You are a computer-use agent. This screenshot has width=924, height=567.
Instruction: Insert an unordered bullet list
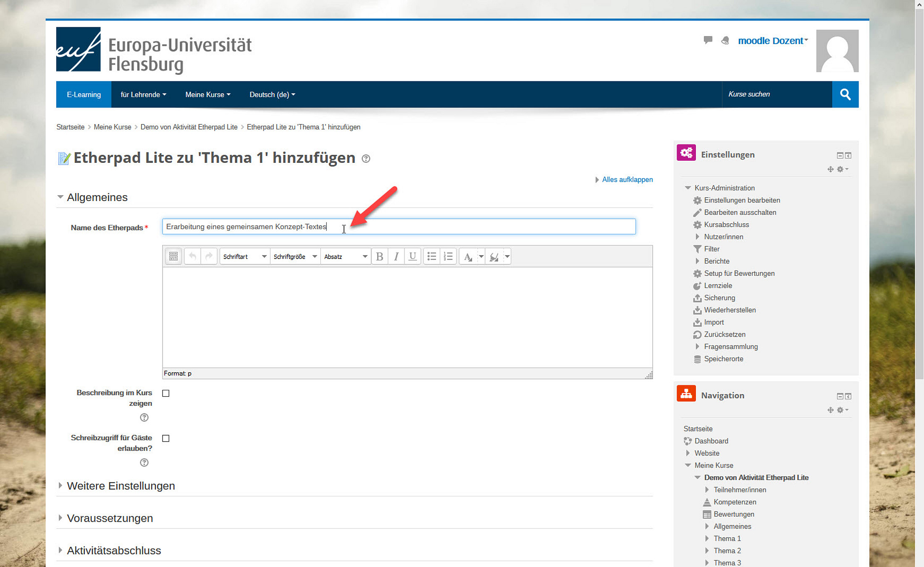[431, 256]
